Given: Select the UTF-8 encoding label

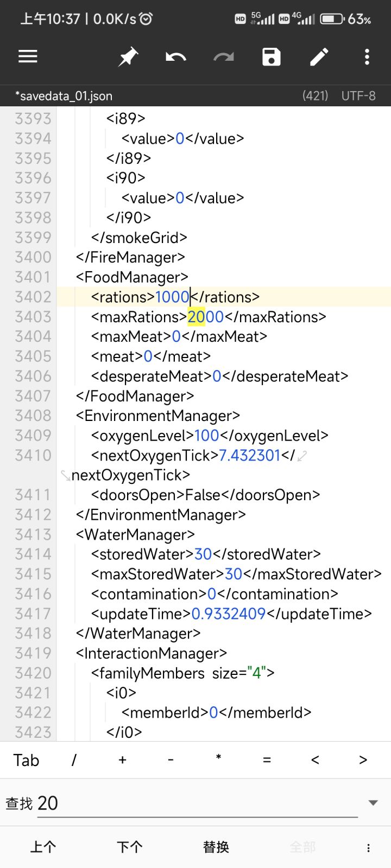Looking at the screenshot, I should click(358, 96).
